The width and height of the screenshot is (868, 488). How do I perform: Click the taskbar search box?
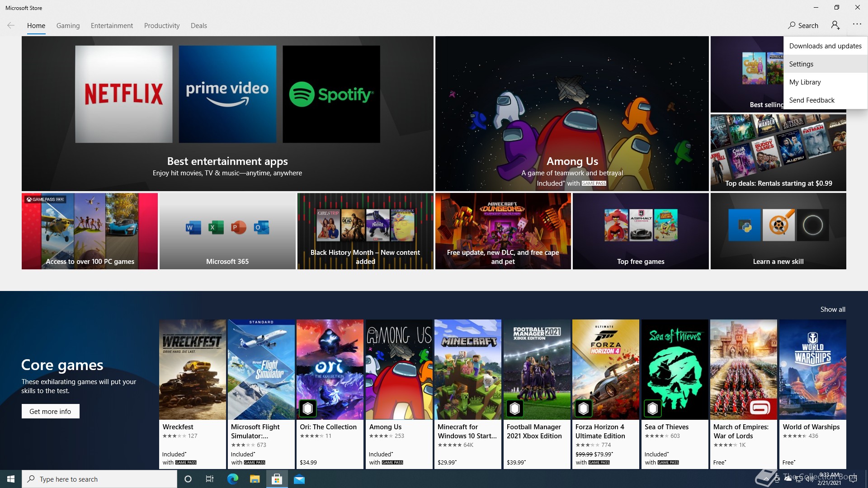[99, 479]
